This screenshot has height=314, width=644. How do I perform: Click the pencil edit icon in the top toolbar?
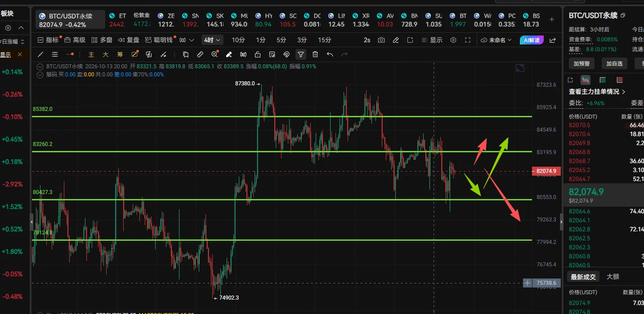(x=396, y=40)
